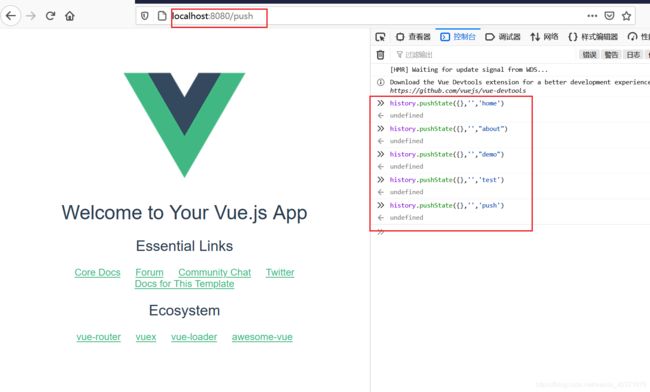Click the Ecosystem heading

(184, 310)
